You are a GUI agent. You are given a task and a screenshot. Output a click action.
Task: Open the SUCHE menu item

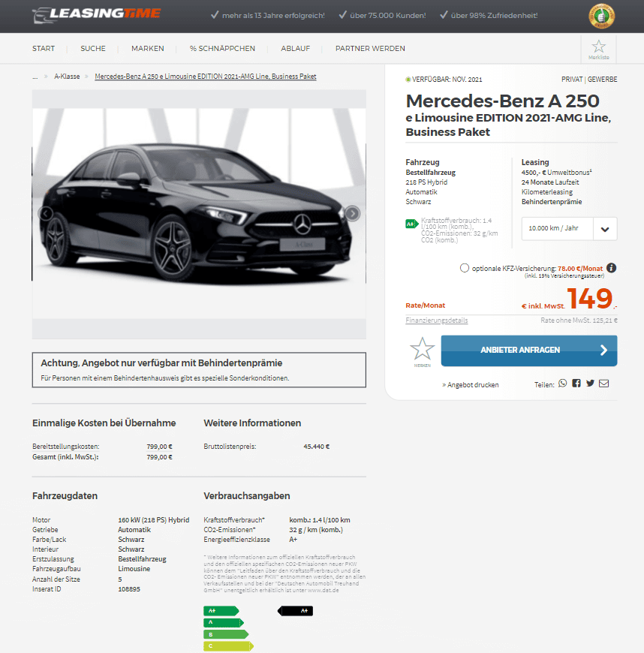tap(93, 48)
